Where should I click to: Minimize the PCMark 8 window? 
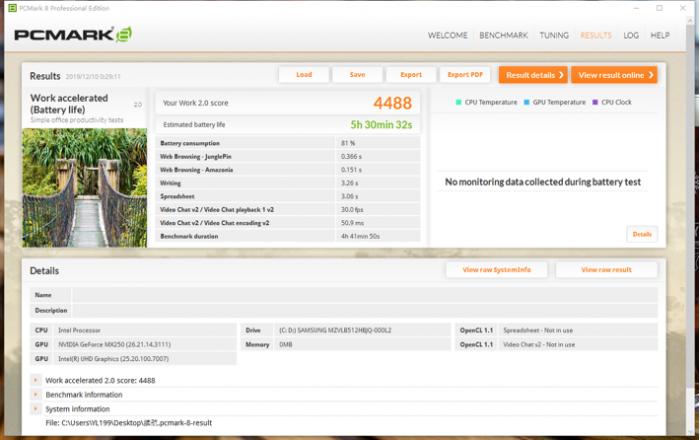click(x=636, y=8)
